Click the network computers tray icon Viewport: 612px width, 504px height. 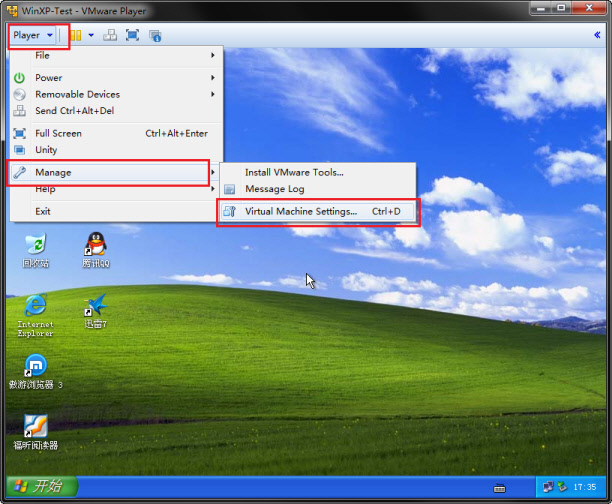tap(548, 487)
